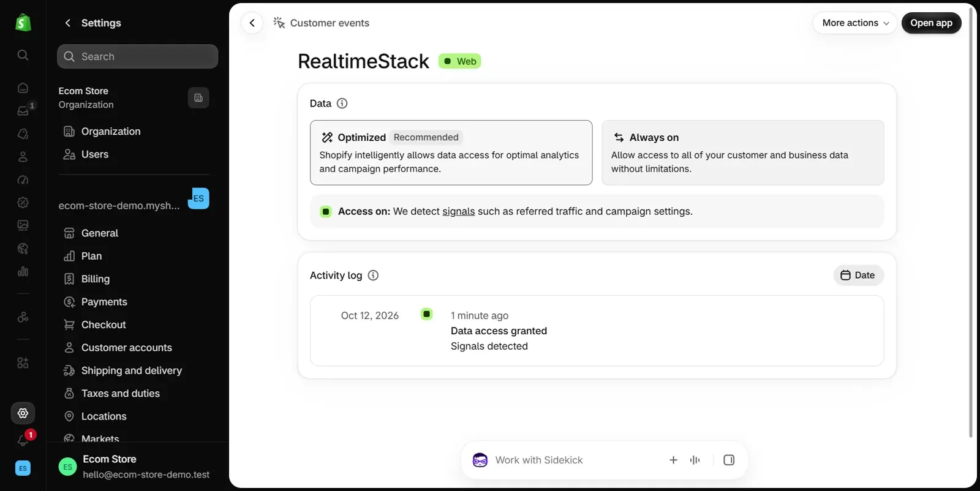Open Organization settings
The height and width of the screenshot is (491, 980).
111,132
